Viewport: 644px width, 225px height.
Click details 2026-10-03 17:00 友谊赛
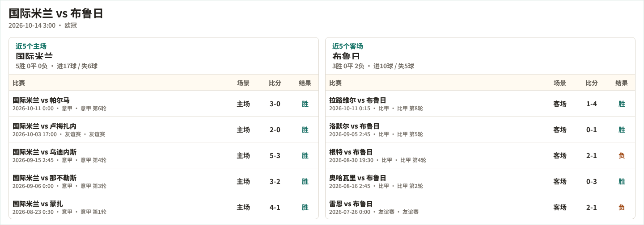(x=59, y=134)
